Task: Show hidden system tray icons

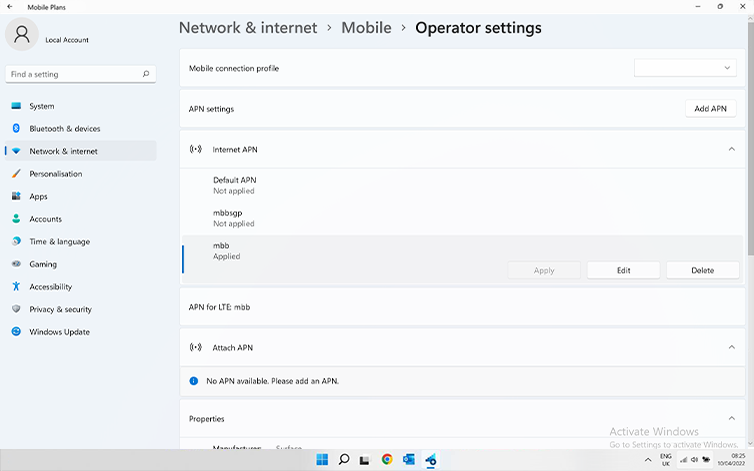Action: click(x=648, y=460)
